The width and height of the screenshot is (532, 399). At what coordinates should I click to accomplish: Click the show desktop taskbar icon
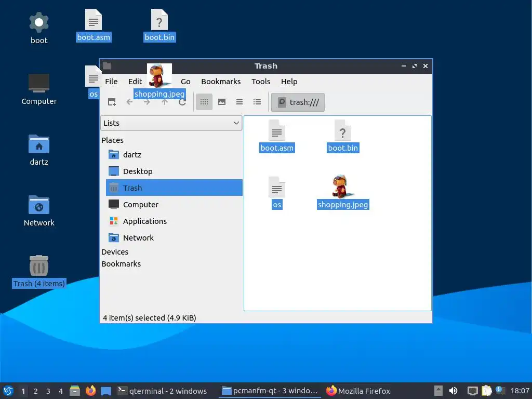point(106,391)
